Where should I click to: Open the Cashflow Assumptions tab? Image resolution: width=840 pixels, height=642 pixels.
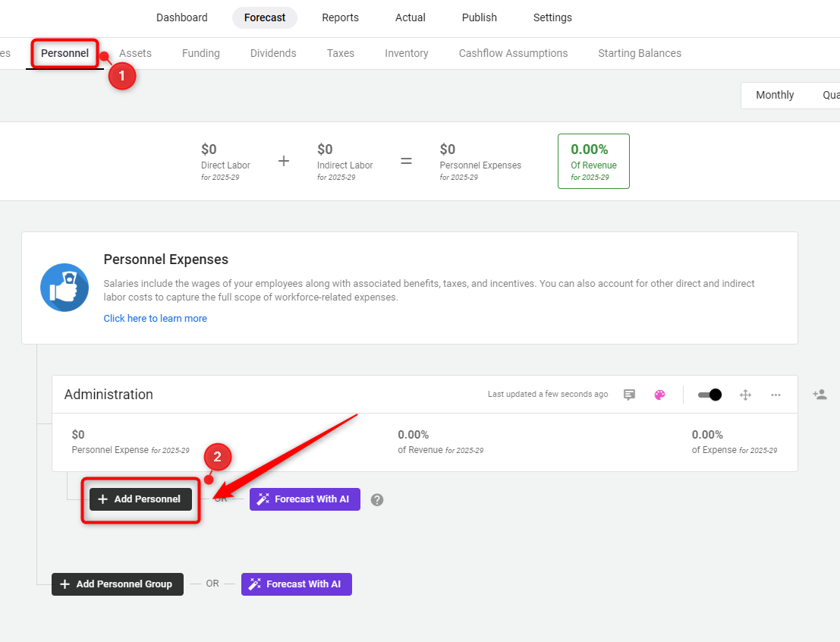(513, 53)
